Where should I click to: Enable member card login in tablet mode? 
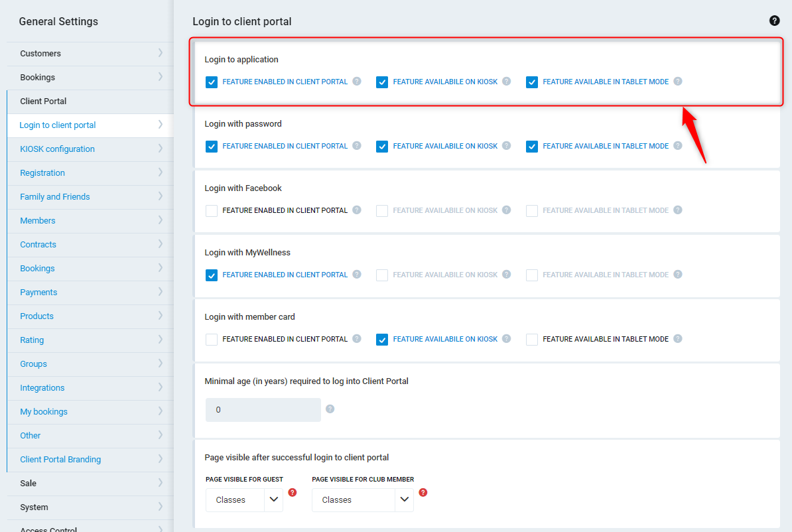[x=532, y=340]
